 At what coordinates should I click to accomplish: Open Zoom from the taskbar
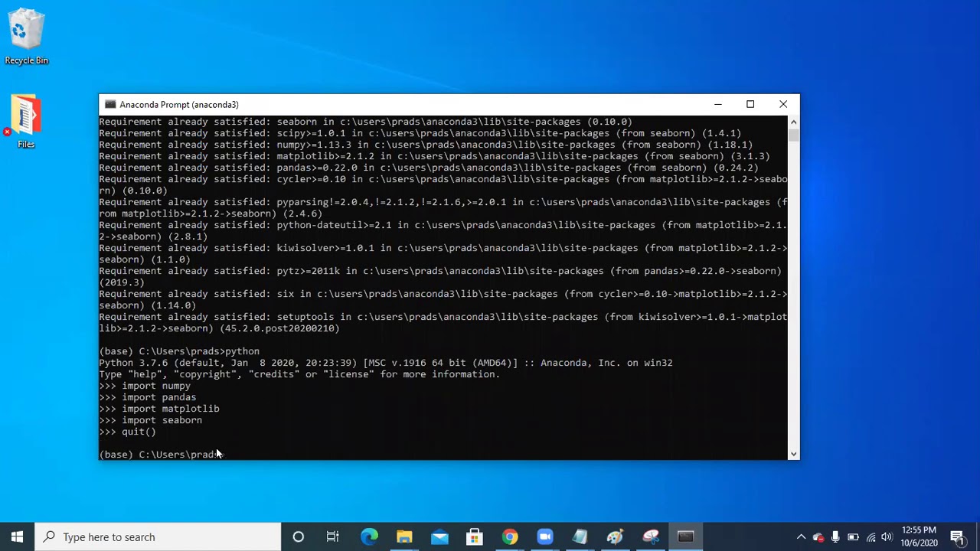545,537
